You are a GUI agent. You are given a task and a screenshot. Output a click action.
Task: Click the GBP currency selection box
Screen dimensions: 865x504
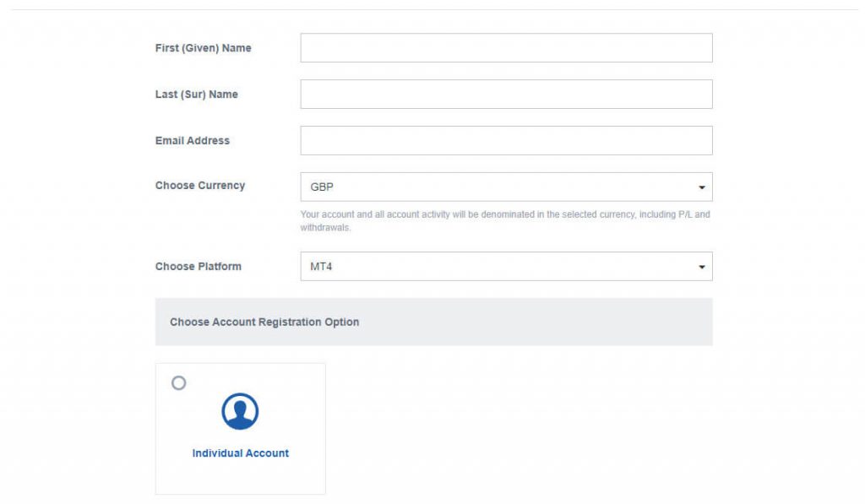tap(505, 187)
